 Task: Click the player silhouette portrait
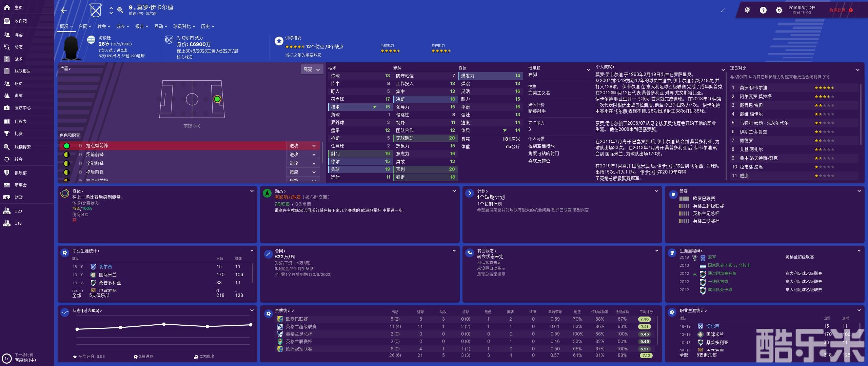tap(71, 48)
